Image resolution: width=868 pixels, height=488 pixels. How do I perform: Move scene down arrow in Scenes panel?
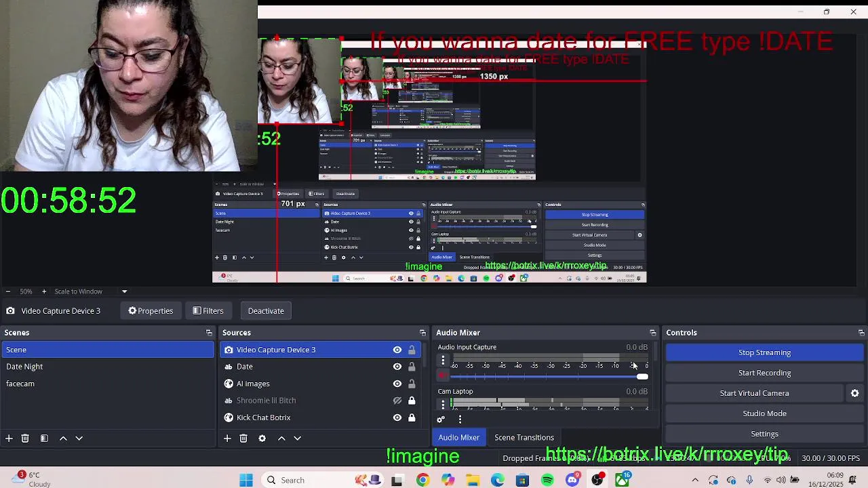[79, 439]
